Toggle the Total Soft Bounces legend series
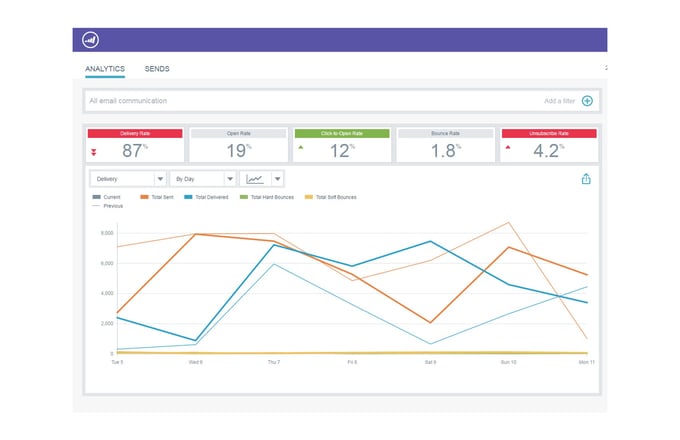Image resolution: width=680 pixels, height=440 pixels. point(330,197)
